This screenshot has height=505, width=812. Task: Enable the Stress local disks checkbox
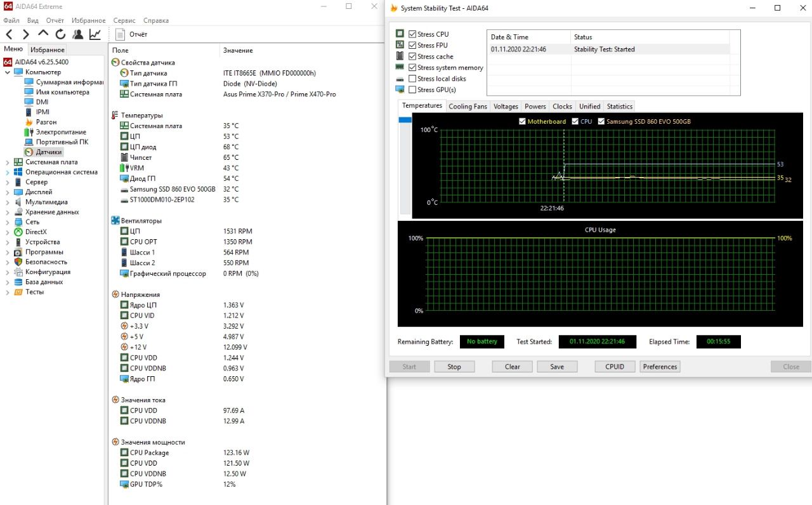(412, 79)
